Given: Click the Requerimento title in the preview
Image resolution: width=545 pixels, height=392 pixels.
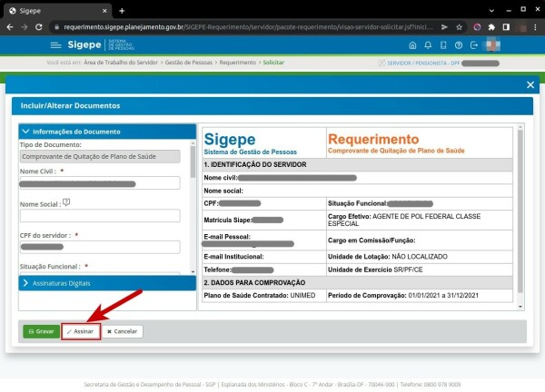Looking at the screenshot, I should (x=373, y=139).
